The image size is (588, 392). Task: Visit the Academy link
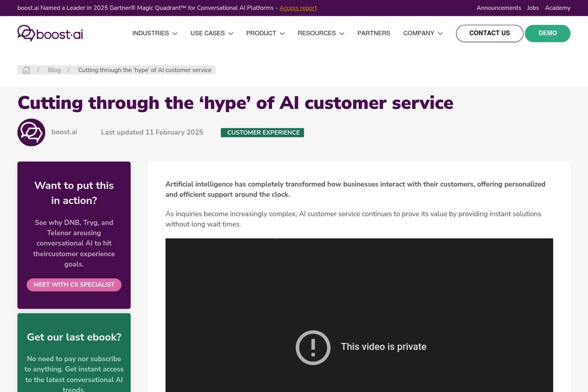pos(558,8)
